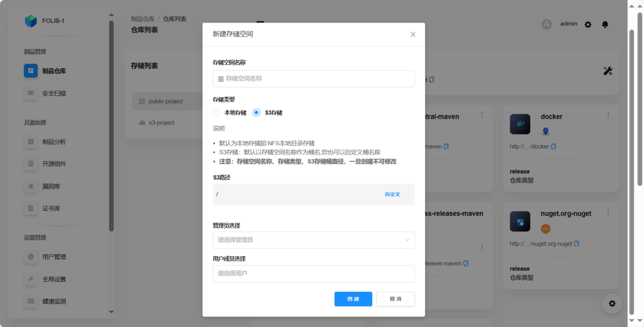This screenshot has width=644, height=327.
Task: Click the S3路径 value field
Action: click(x=314, y=195)
